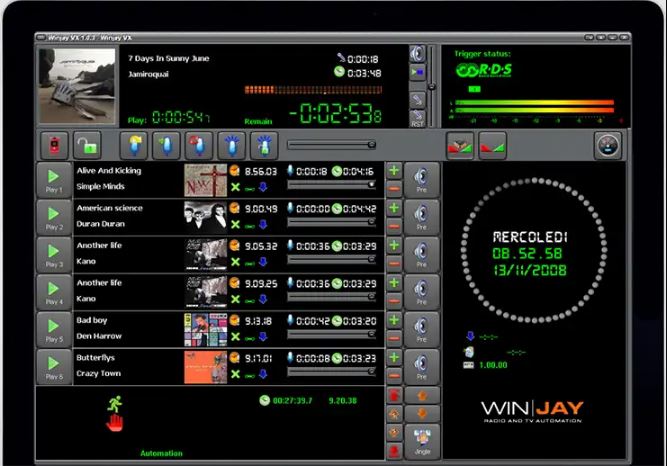Screen dimensions: 667x466
Task: Click the wide orange down arrow button
Action: pyautogui.click(x=422, y=414)
